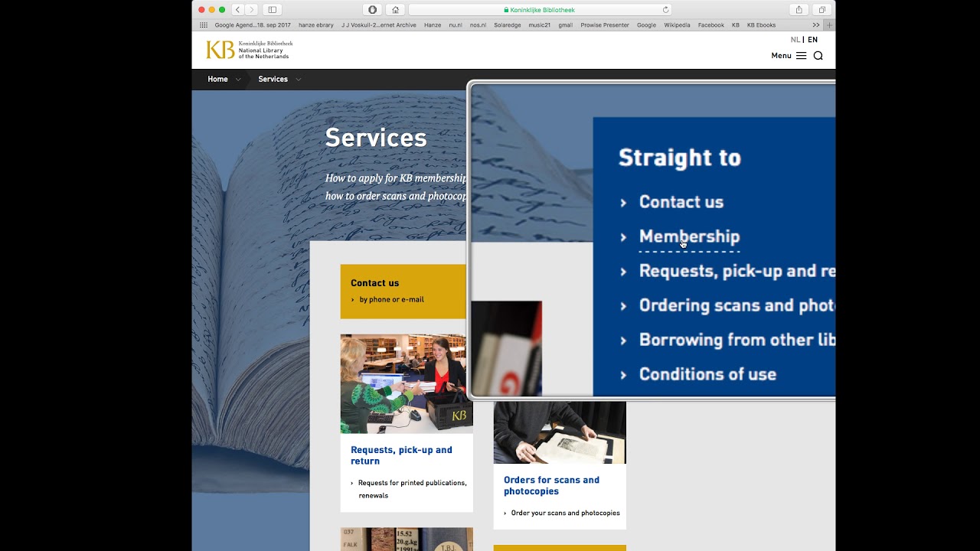Open the Facebook bookmark

coord(710,25)
